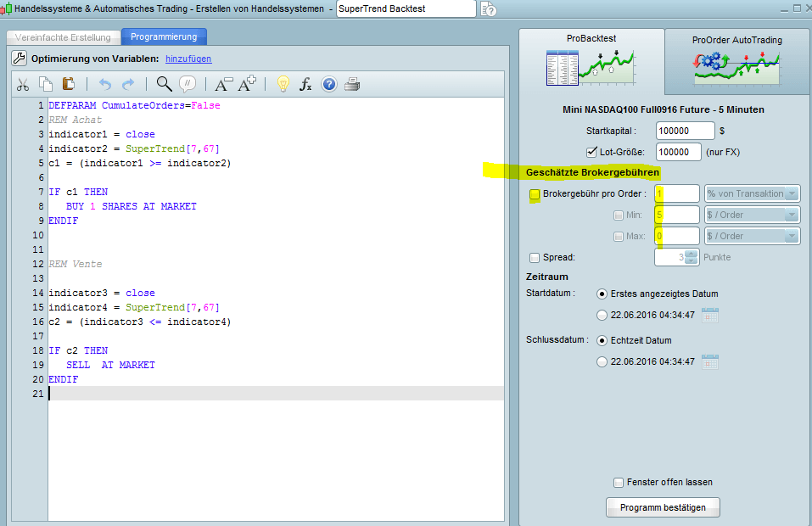Enable the Spread checkbox

pyautogui.click(x=535, y=258)
